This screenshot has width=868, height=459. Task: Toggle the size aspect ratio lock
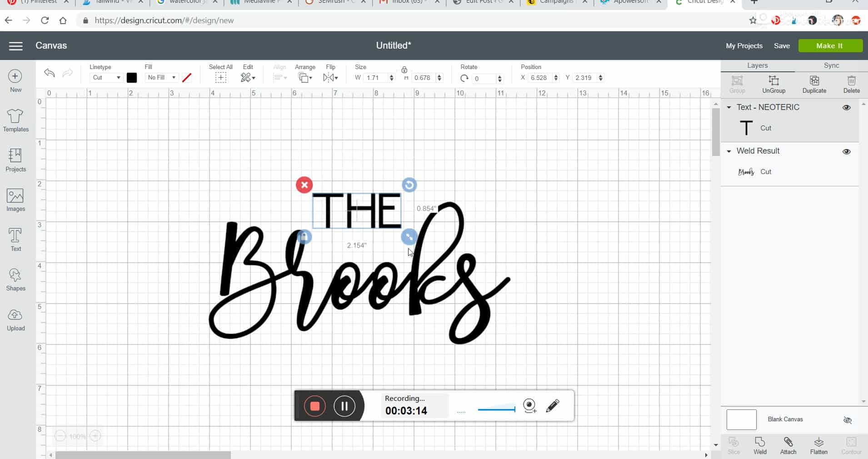point(404,70)
